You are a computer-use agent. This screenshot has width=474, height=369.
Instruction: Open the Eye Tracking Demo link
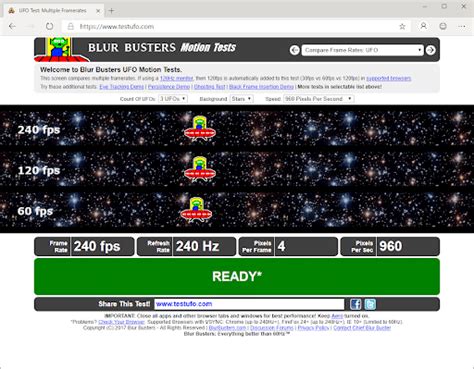[121, 87]
